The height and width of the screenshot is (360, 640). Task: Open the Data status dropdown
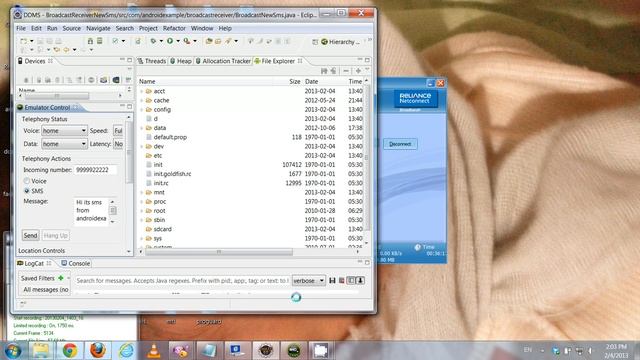pyautogui.click(x=64, y=144)
